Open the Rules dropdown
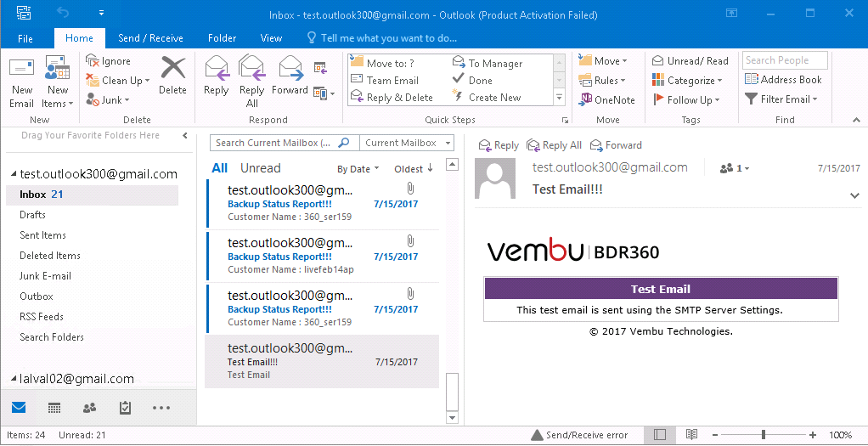Screen dimensions: 868x446 [x=601, y=81]
